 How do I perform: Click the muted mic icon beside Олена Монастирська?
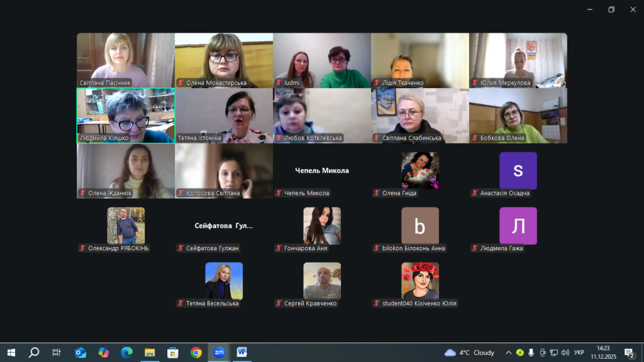180,82
